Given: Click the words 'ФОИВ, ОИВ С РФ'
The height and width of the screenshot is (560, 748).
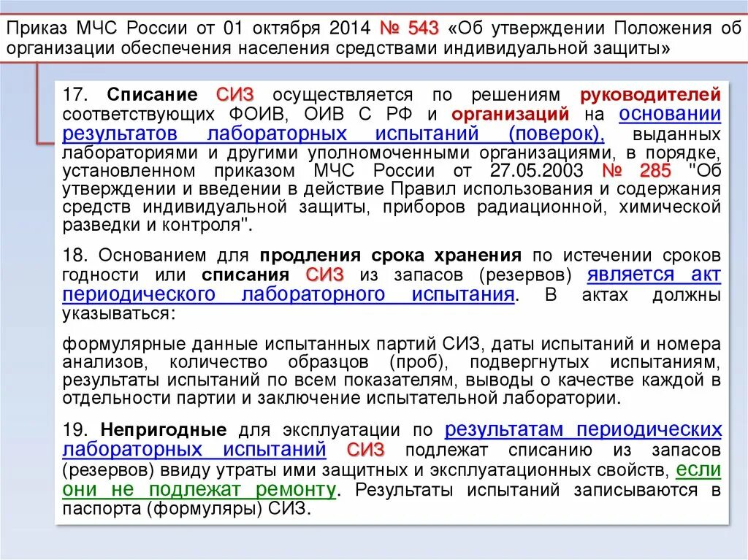Looking at the screenshot, I should click(x=322, y=115).
